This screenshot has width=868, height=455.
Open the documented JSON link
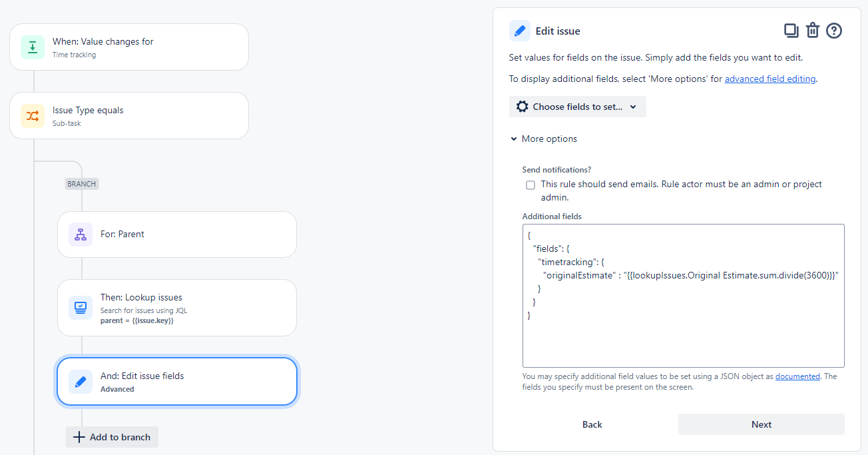point(797,376)
